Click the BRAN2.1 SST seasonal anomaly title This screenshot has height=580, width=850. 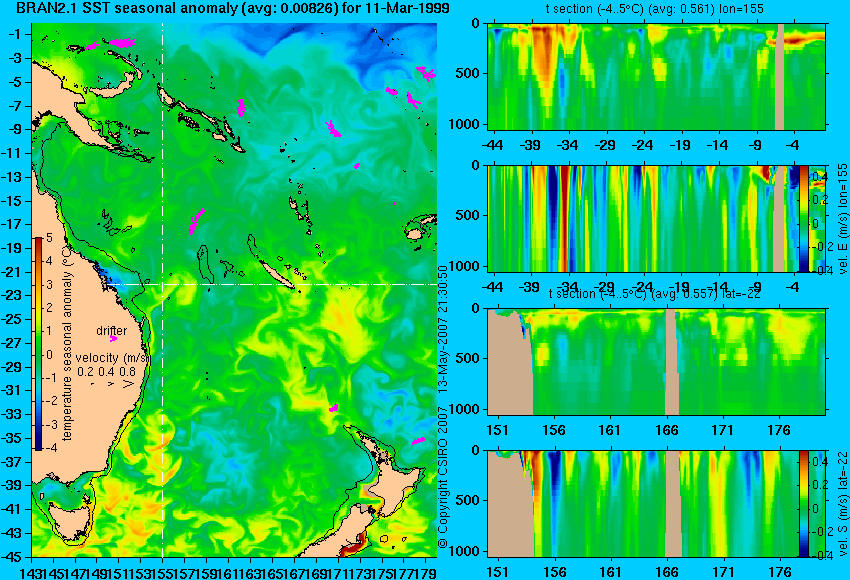[233, 8]
